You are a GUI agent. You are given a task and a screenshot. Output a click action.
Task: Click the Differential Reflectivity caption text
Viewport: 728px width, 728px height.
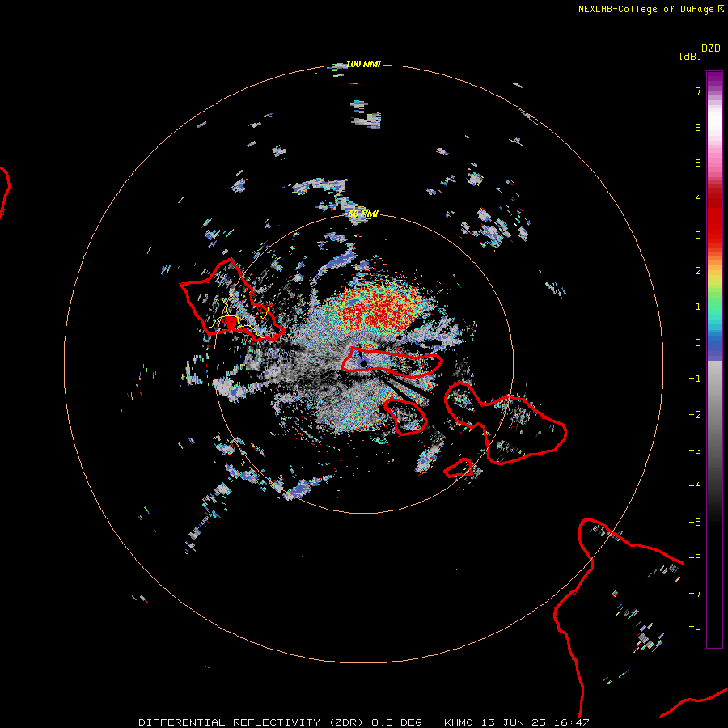[363, 722]
